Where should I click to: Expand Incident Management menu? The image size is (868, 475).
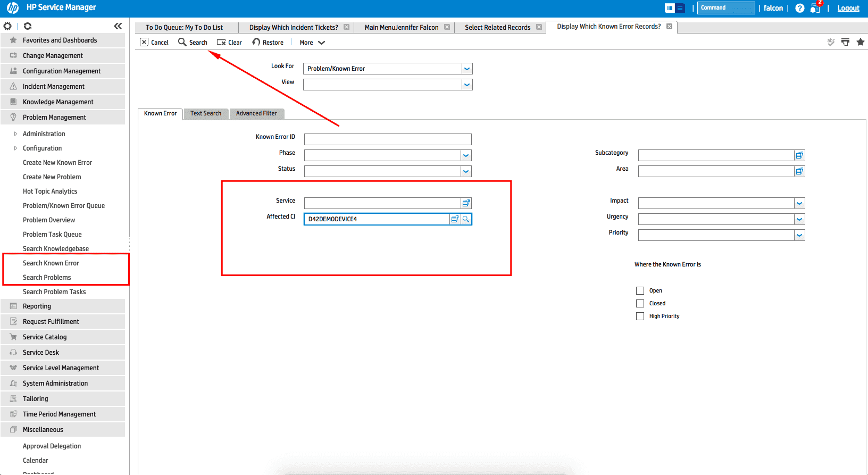pyautogui.click(x=63, y=86)
